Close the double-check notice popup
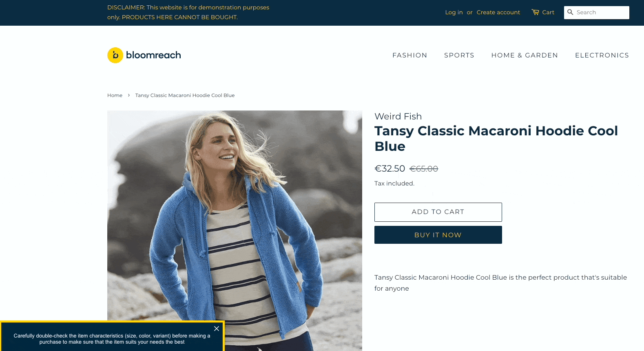The width and height of the screenshot is (644, 351). pyautogui.click(x=217, y=329)
